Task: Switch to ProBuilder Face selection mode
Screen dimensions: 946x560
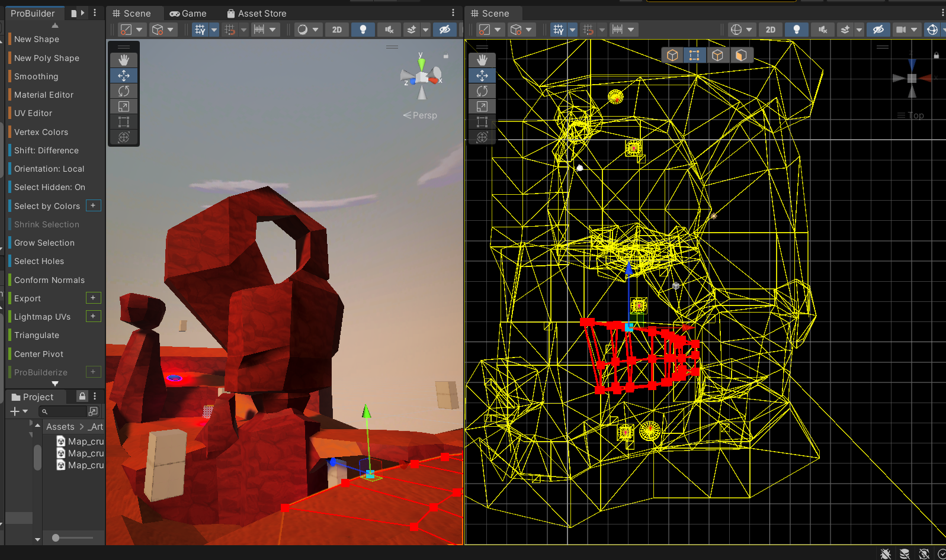Action: point(740,55)
